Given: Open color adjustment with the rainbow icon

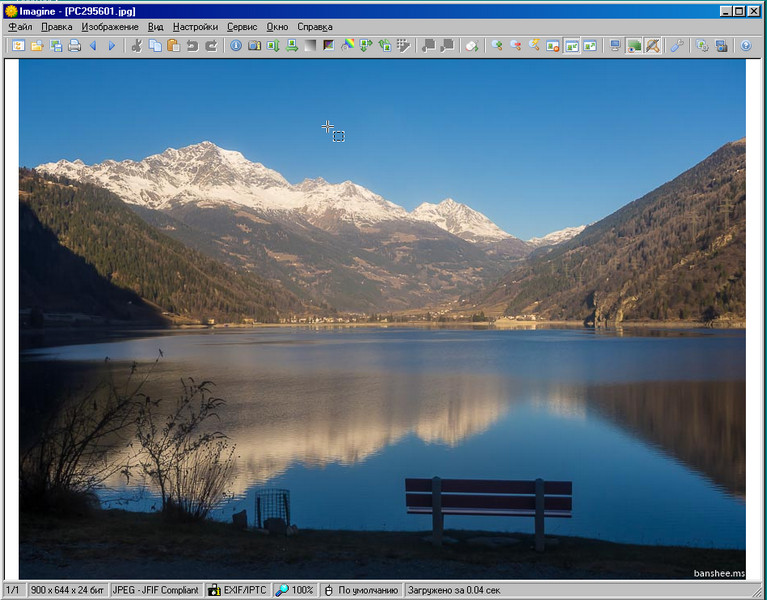Looking at the screenshot, I should [x=347, y=45].
